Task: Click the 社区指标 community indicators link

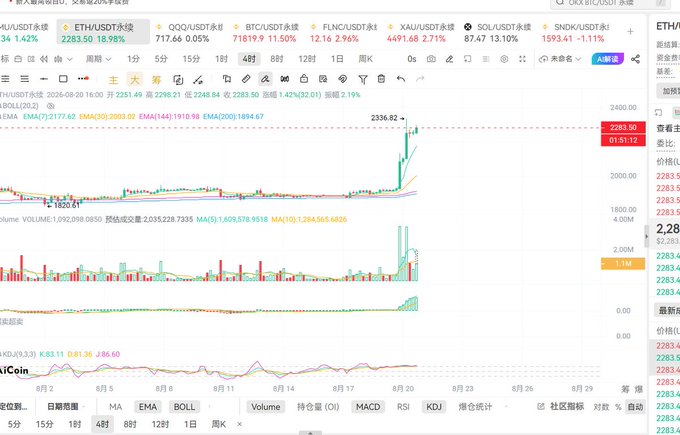Action: coord(562,407)
